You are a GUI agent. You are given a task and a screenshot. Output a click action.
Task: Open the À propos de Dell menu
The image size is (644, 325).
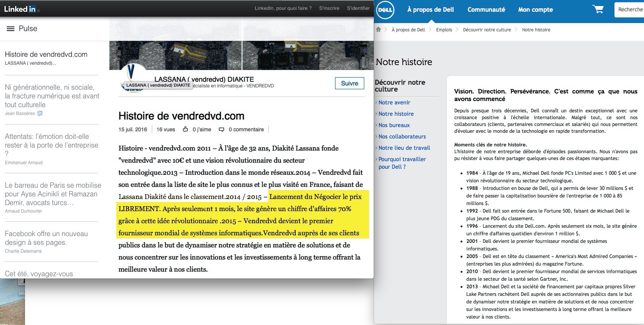(430, 10)
